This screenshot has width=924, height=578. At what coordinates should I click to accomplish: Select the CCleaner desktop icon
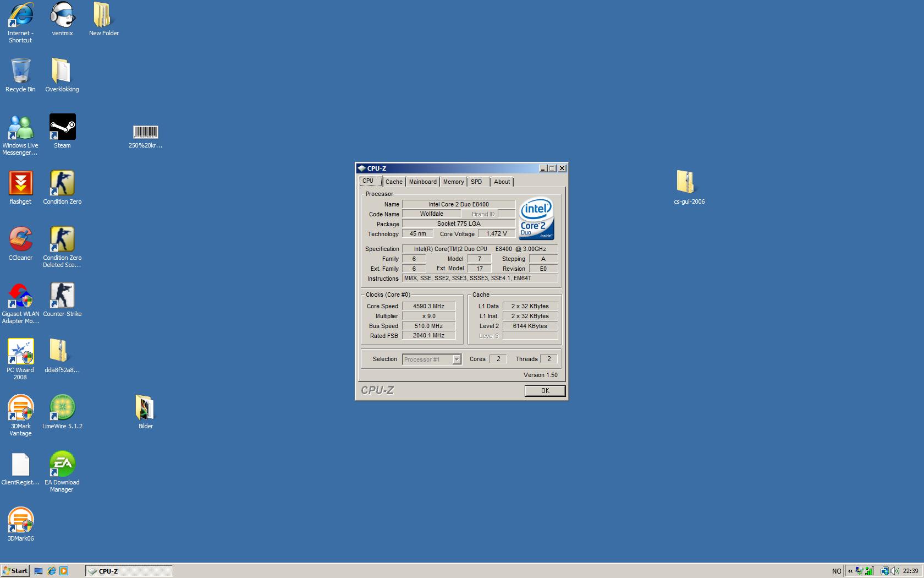pos(20,243)
